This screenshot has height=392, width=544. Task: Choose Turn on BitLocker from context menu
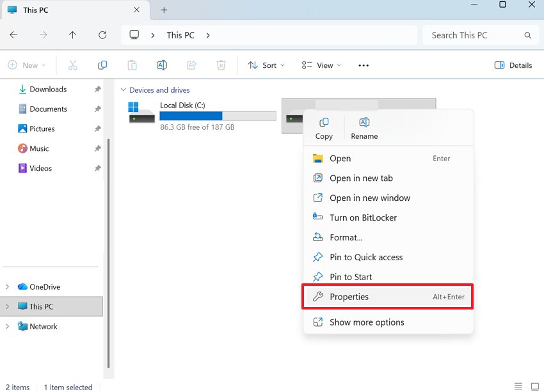pos(363,217)
